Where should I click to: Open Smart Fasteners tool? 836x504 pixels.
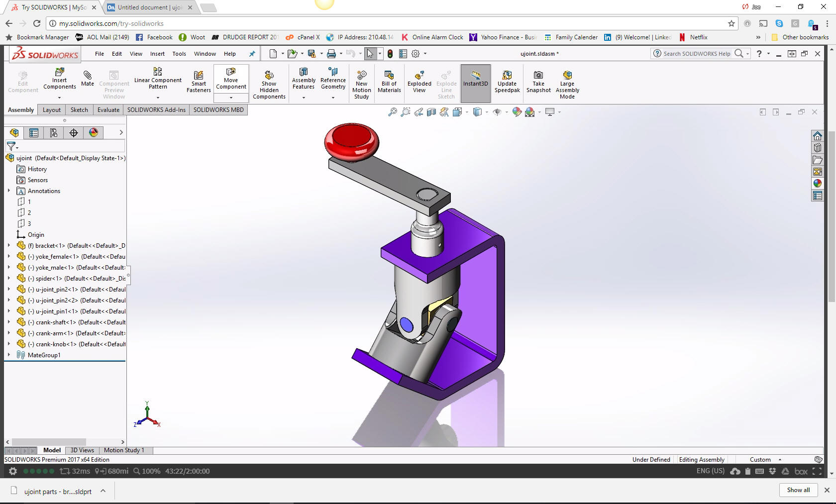coord(199,82)
